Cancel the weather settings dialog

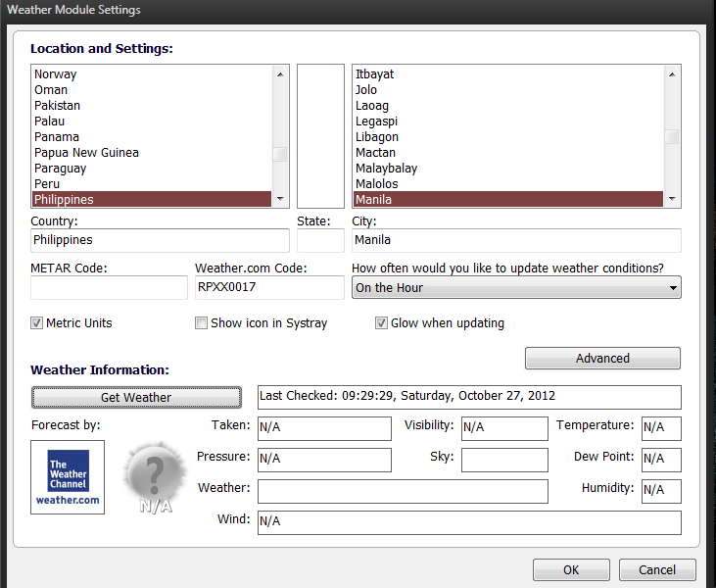click(657, 570)
